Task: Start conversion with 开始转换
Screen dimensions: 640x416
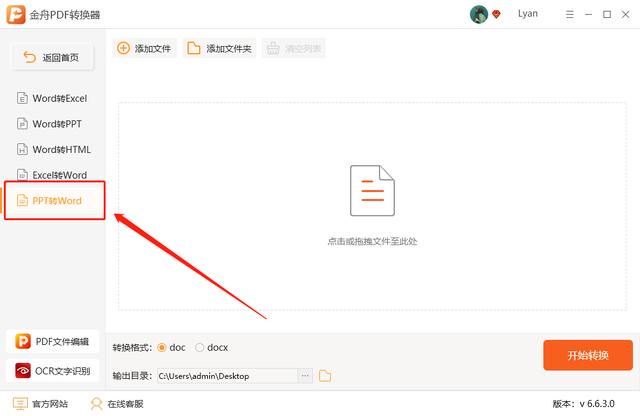Action: (588, 355)
